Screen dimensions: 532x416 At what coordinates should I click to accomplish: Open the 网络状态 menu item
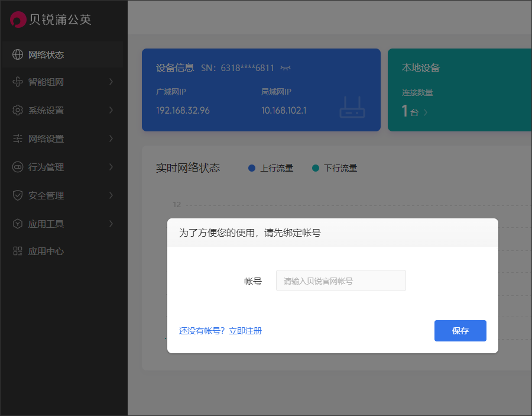46,55
